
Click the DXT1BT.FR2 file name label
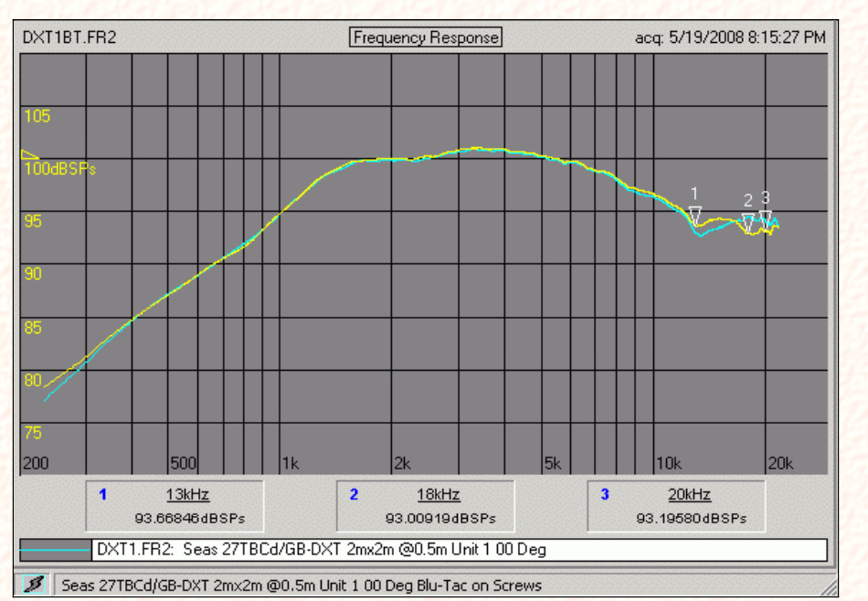tap(69, 37)
